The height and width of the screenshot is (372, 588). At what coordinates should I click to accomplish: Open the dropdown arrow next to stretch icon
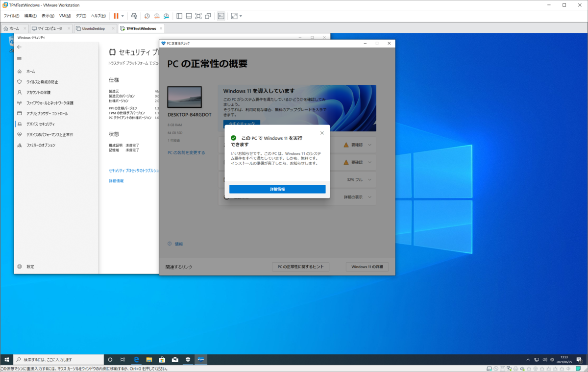point(241,16)
